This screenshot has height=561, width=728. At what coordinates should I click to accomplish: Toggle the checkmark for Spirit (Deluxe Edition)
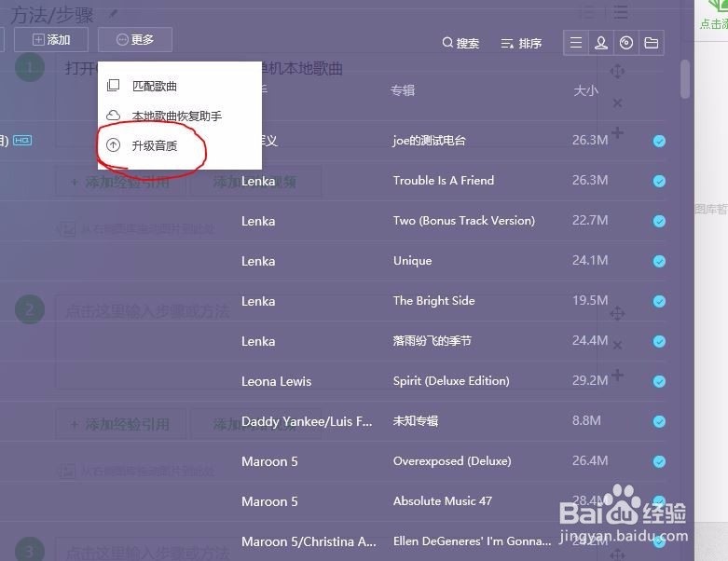(659, 381)
